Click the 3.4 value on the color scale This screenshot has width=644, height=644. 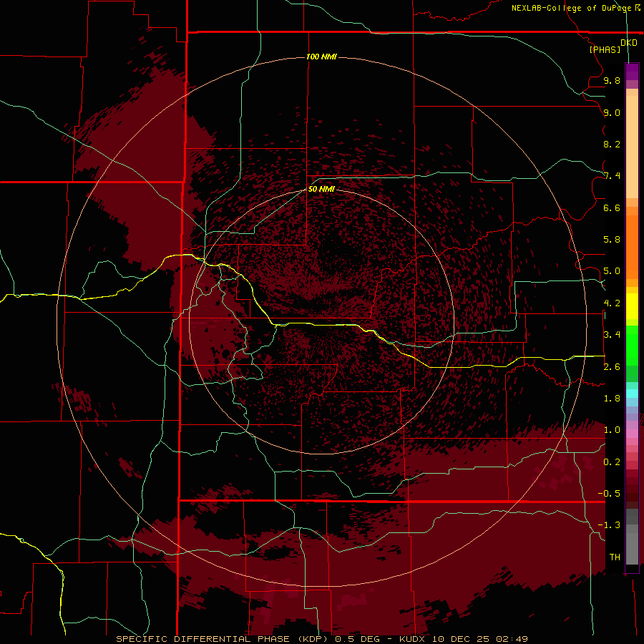pyautogui.click(x=612, y=335)
